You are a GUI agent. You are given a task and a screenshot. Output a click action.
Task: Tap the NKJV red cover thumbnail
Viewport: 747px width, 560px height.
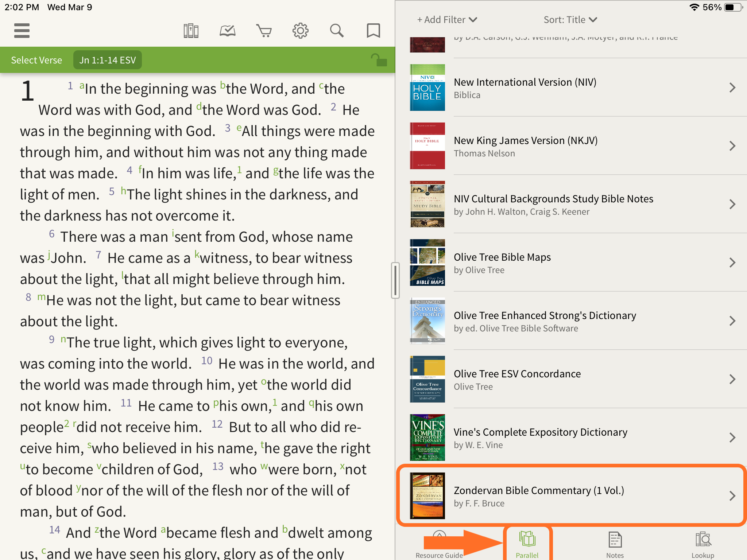pos(427,146)
